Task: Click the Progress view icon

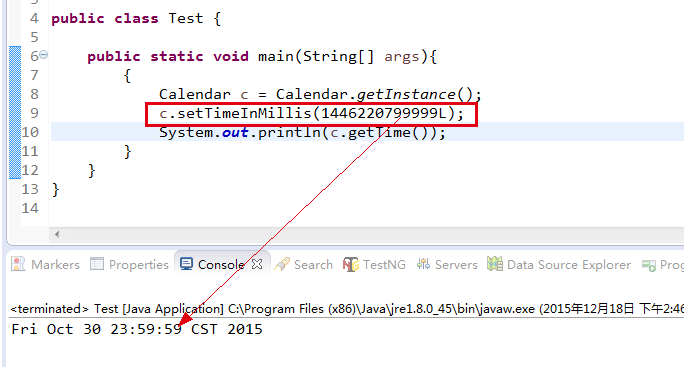Action: click(x=649, y=265)
